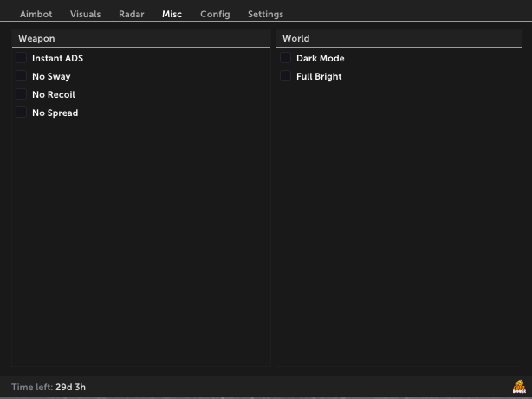The height and width of the screenshot is (399, 532).
Task: Switch to the Visuals tab
Action: click(x=86, y=14)
